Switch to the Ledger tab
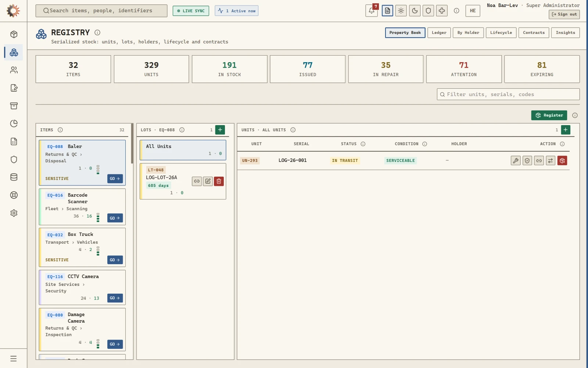Screen dimensions: 588x368 [439, 33]
